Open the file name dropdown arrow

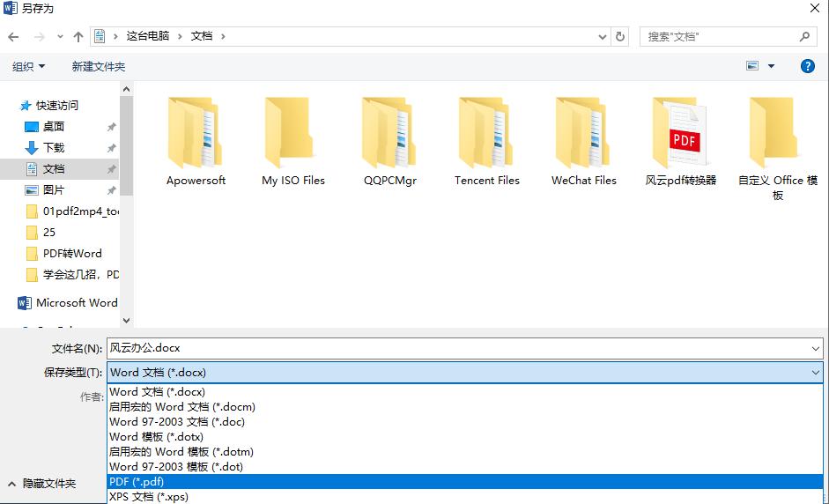point(815,349)
